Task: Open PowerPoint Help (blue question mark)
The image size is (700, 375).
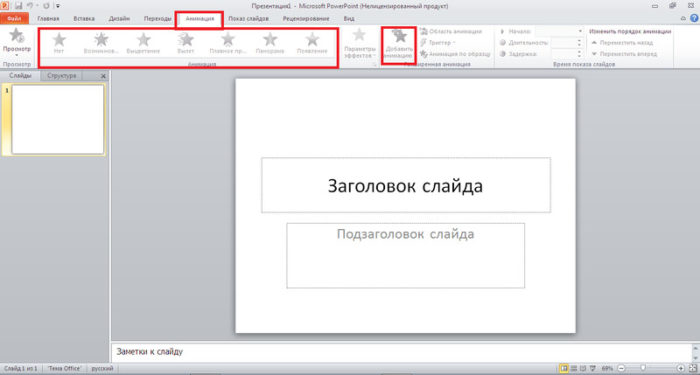Action: pyautogui.click(x=695, y=18)
